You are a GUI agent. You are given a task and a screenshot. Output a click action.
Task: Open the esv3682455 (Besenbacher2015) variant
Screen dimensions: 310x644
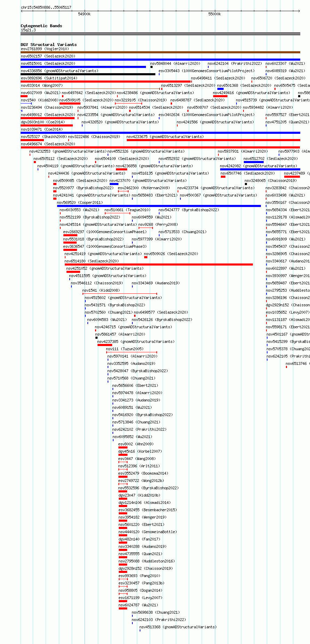148,510
